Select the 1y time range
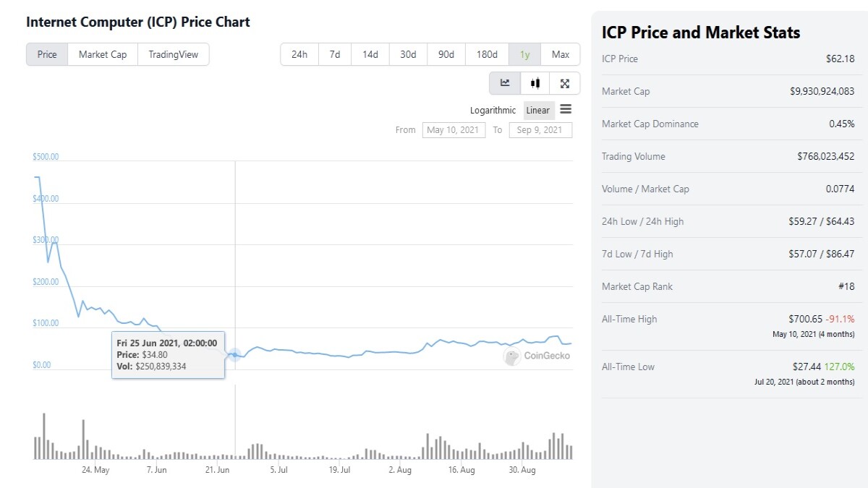Screen dimensions: 868x488 tap(524, 54)
